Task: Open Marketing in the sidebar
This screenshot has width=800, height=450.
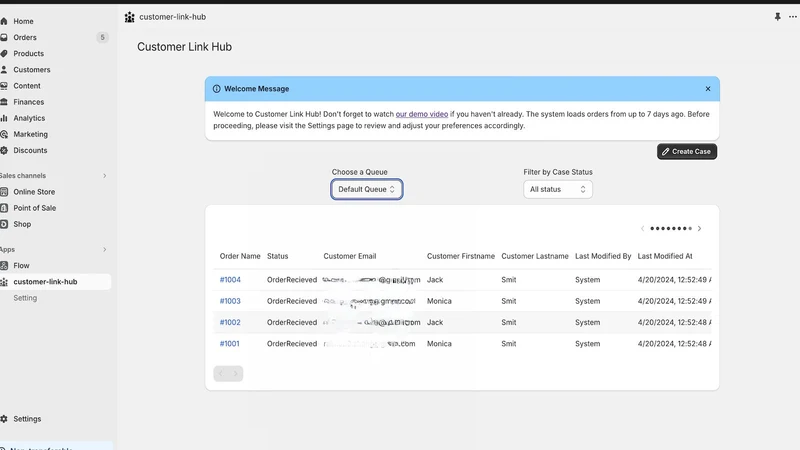Action: (31, 134)
